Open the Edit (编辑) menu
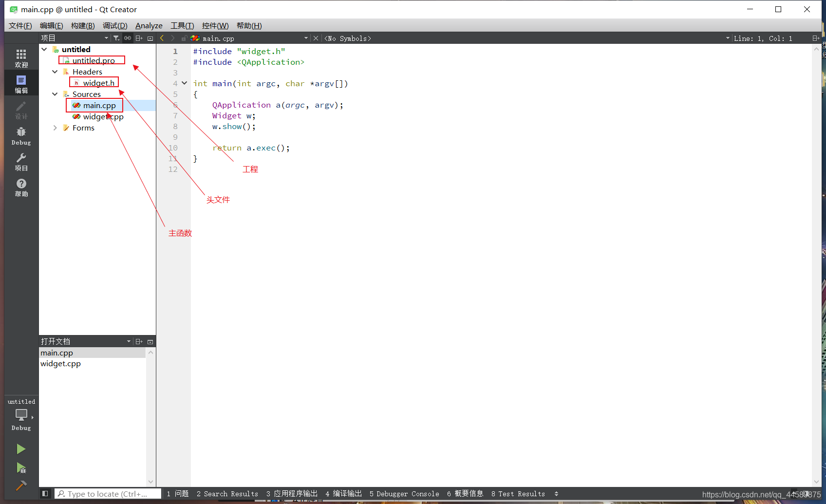 [51, 25]
